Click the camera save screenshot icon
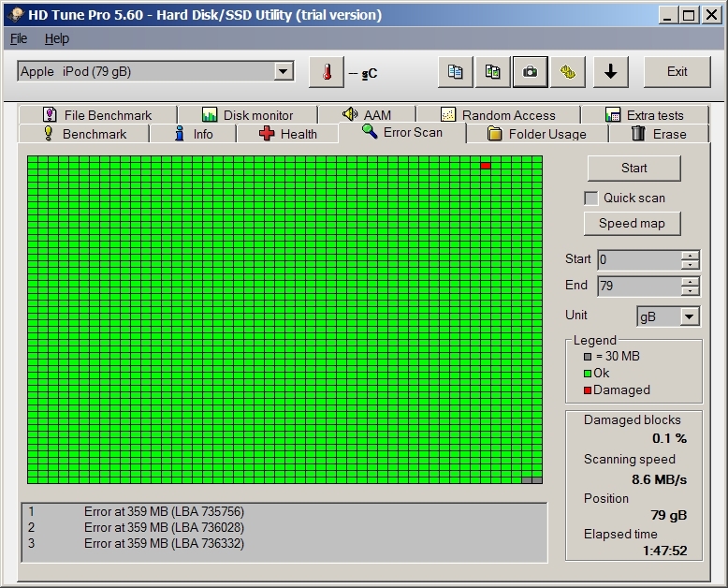Screen dimensions: 728x588 tap(530, 72)
